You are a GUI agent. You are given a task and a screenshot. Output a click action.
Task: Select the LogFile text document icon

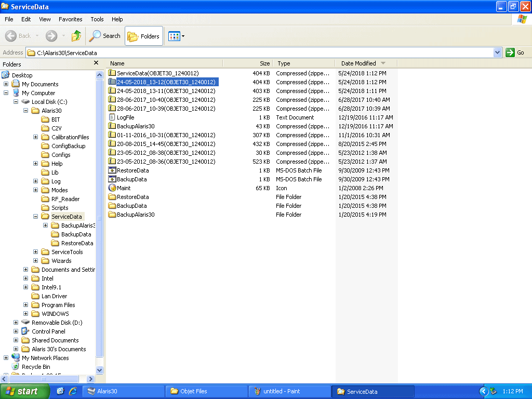(x=112, y=117)
